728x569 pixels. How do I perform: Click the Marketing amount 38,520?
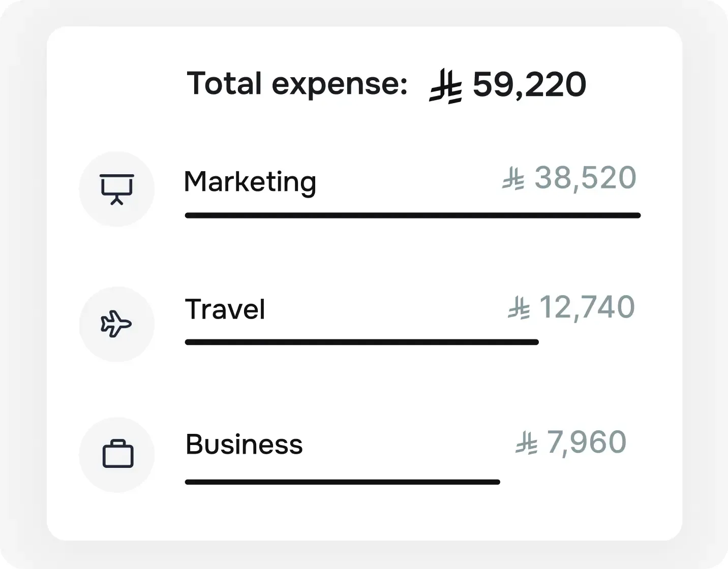click(x=585, y=178)
